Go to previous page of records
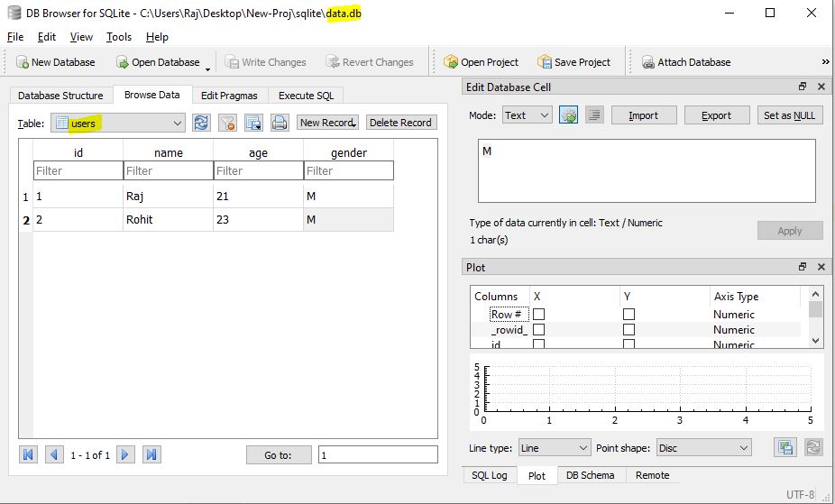This screenshot has width=835, height=504. click(54, 454)
